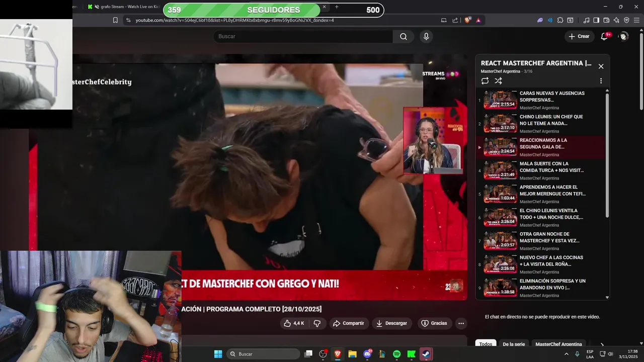Toggle the browser sidebar panel icon
This screenshot has height=362, width=644.
596,20
